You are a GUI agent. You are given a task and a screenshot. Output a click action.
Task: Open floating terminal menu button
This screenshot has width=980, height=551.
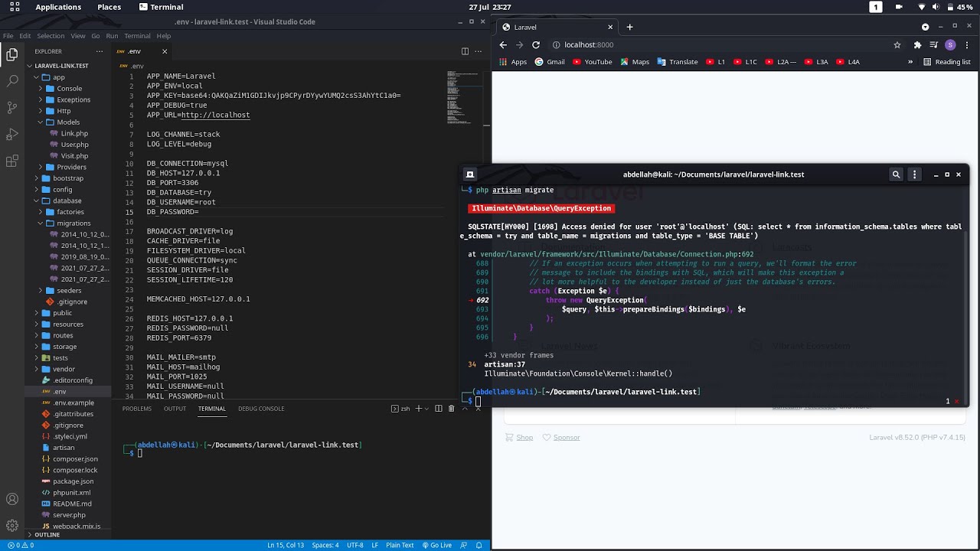click(914, 174)
